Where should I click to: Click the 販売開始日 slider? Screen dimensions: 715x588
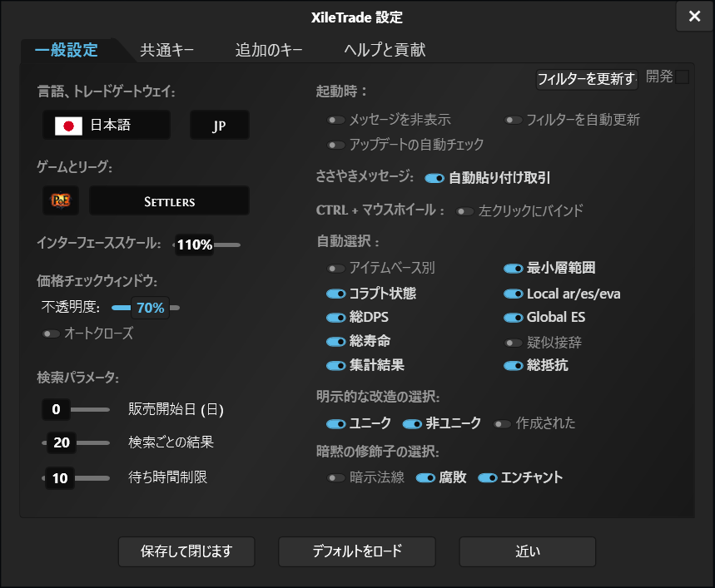(x=76, y=409)
